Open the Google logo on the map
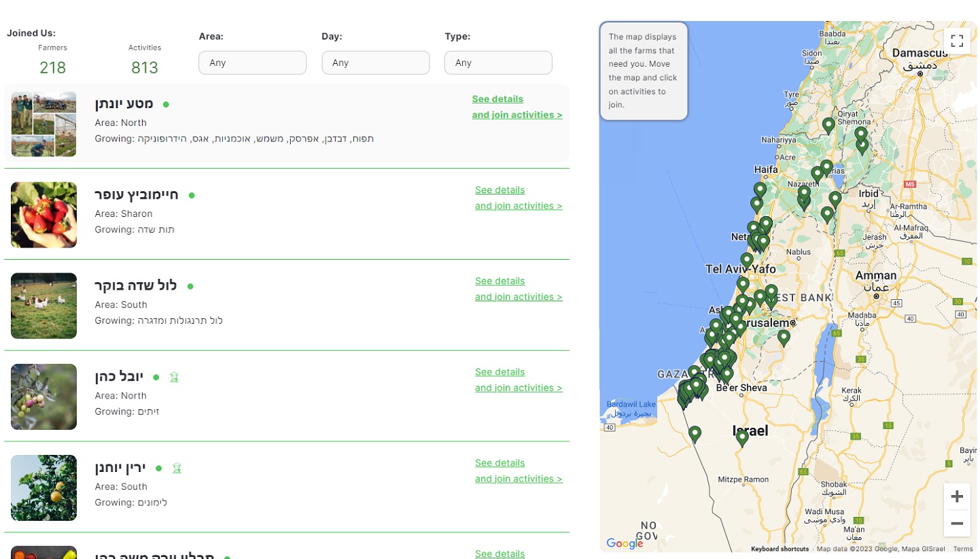Viewport: 980px width, 559px height. click(625, 543)
